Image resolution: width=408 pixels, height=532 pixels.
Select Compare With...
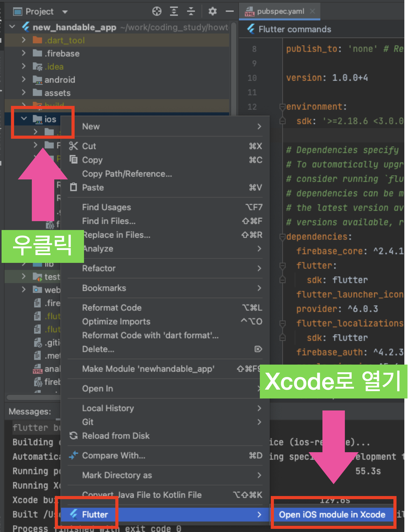click(165, 456)
